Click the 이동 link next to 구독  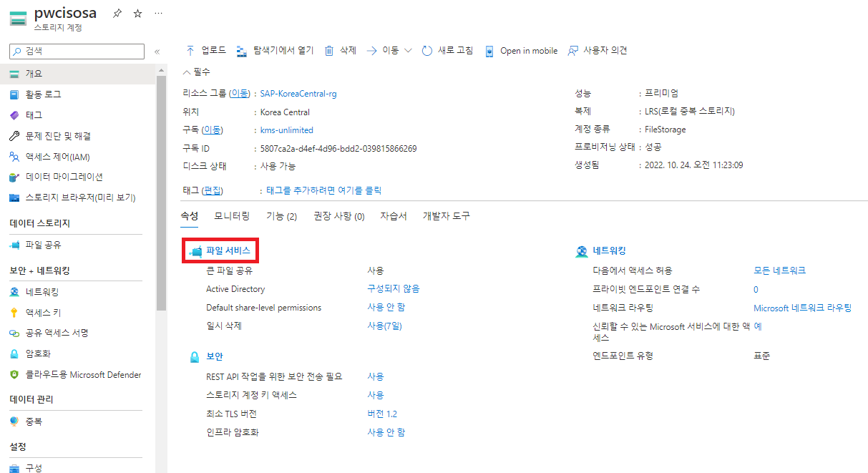pyautogui.click(x=212, y=130)
